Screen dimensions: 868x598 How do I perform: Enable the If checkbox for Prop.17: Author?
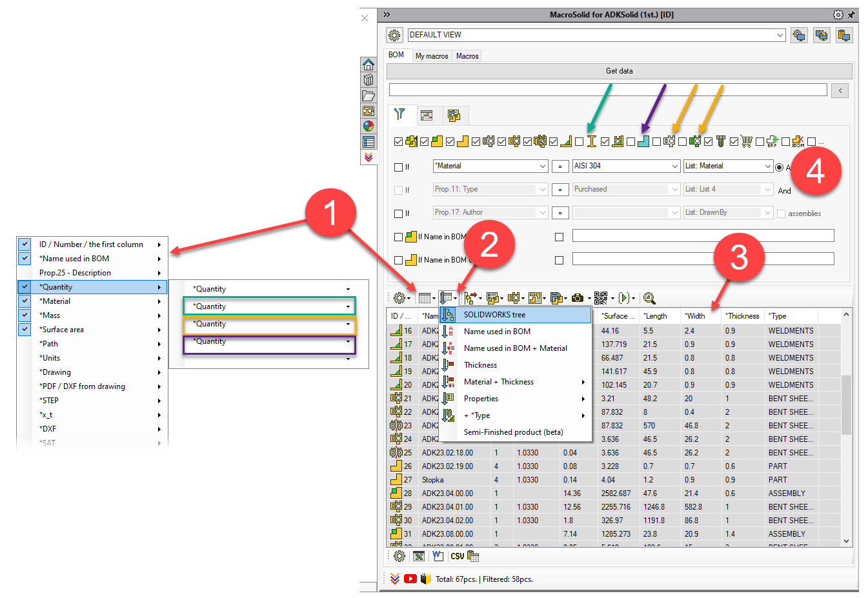398,214
